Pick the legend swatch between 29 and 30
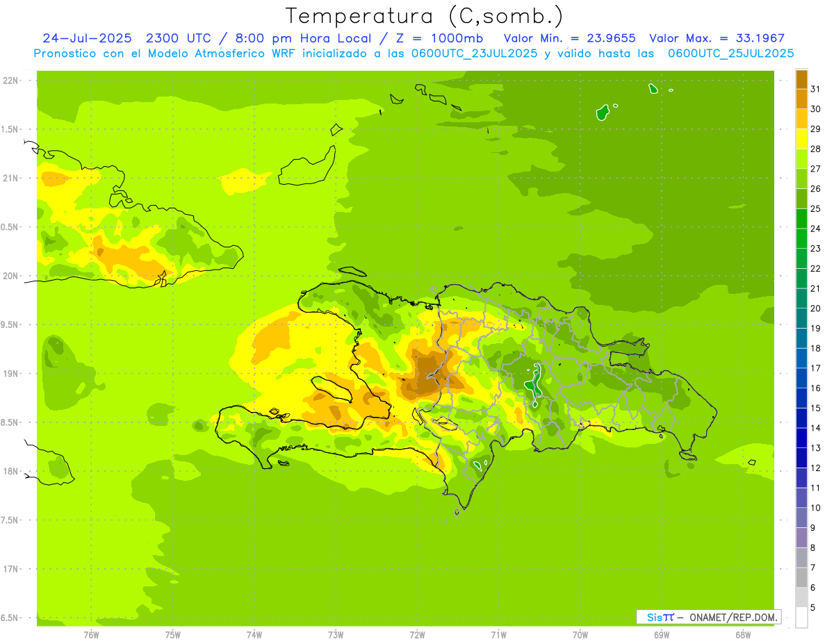The image size is (834, 644). (801, 119)
